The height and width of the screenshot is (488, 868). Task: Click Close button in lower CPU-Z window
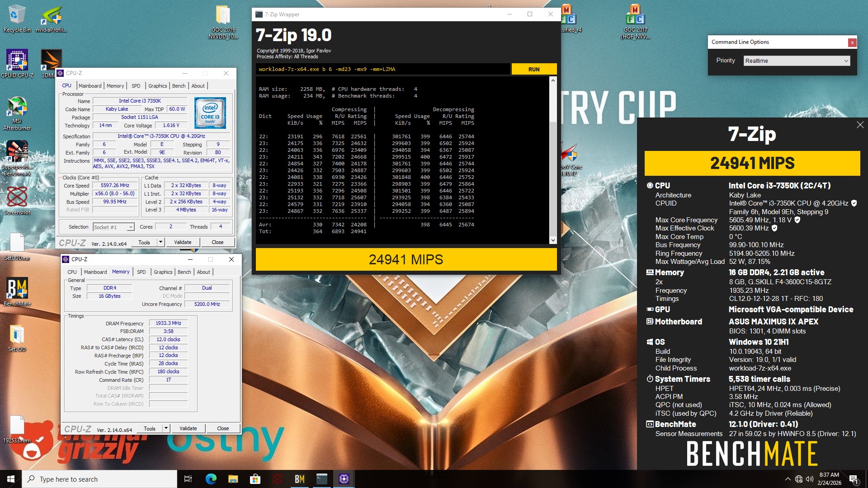point(223,428)
